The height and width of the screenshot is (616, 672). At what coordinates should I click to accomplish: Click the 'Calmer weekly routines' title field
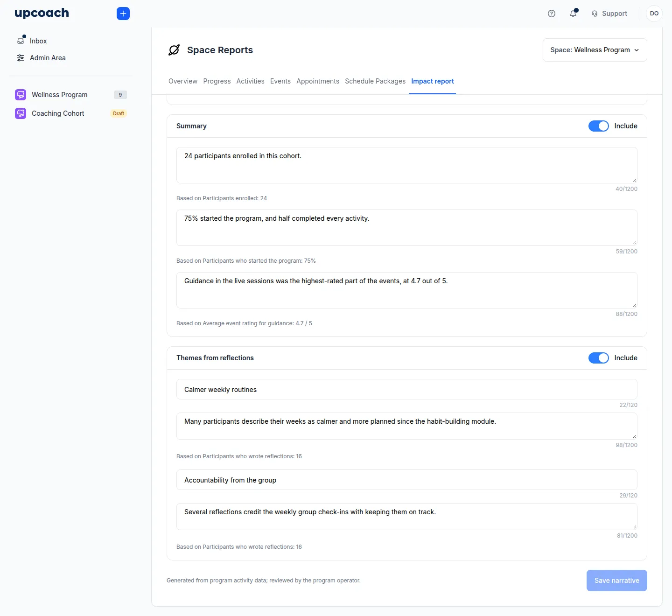click(407, 389)
